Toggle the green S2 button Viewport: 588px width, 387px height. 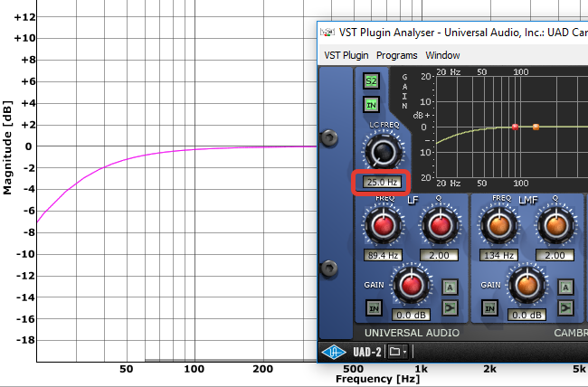coord(371,81)
